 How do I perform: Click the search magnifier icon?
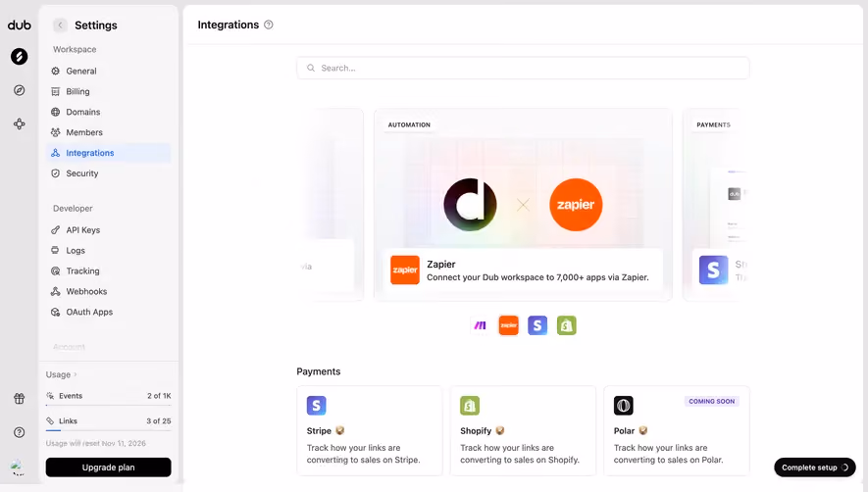(x=311, y=68)
